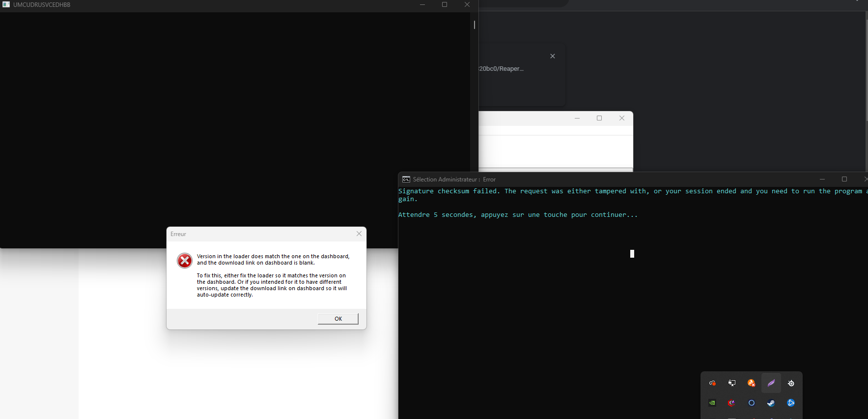868x419 pixels.
Task: Open the SteelSeries tray icon
Action: pyautogui.click(x=791, y=383)
